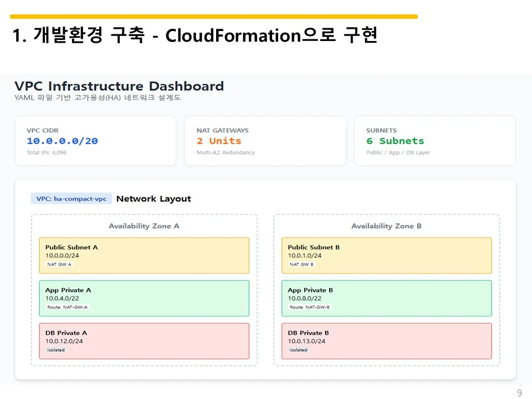Select the Public Subnet B title

(314, 247)
